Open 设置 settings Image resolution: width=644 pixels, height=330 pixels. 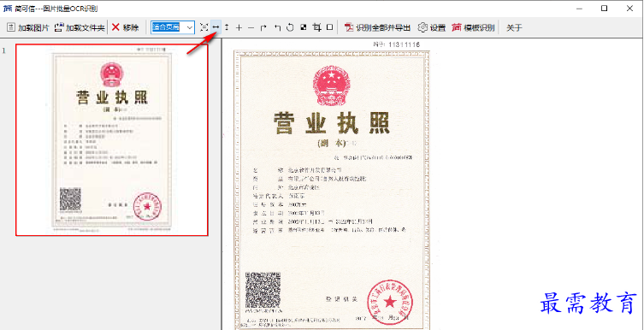click(432, 27)
